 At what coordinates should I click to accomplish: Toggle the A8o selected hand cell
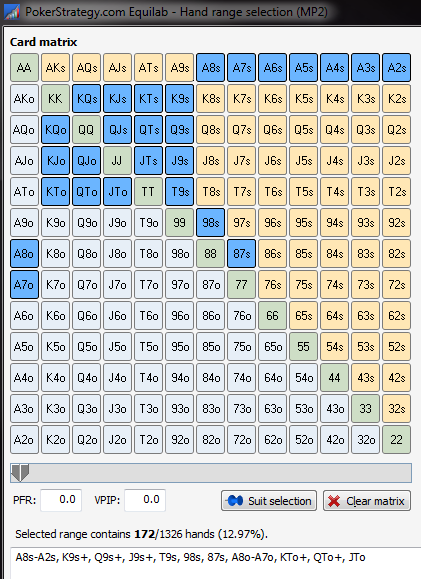(x=24, y=254)
